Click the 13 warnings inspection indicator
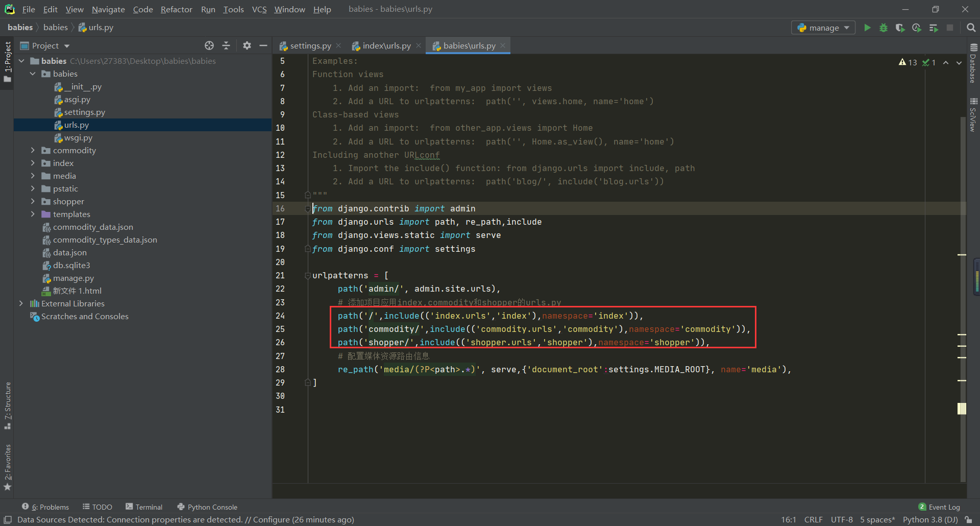The height and width of the screenshot is (526, 980). point(908,62)
